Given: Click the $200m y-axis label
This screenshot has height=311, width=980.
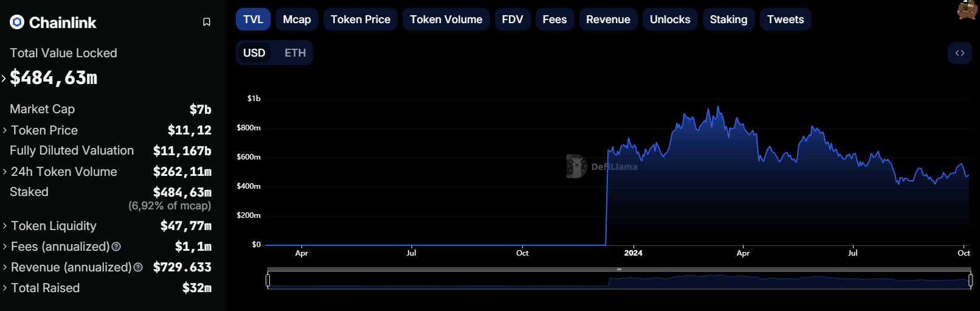Looking at the screenshot, I should tap(249, 215).
